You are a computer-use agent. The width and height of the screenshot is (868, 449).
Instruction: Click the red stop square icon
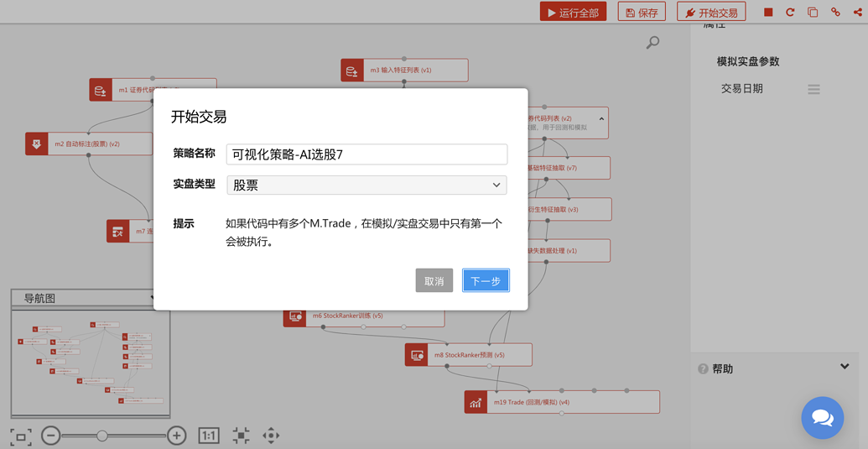pos(768,13)
